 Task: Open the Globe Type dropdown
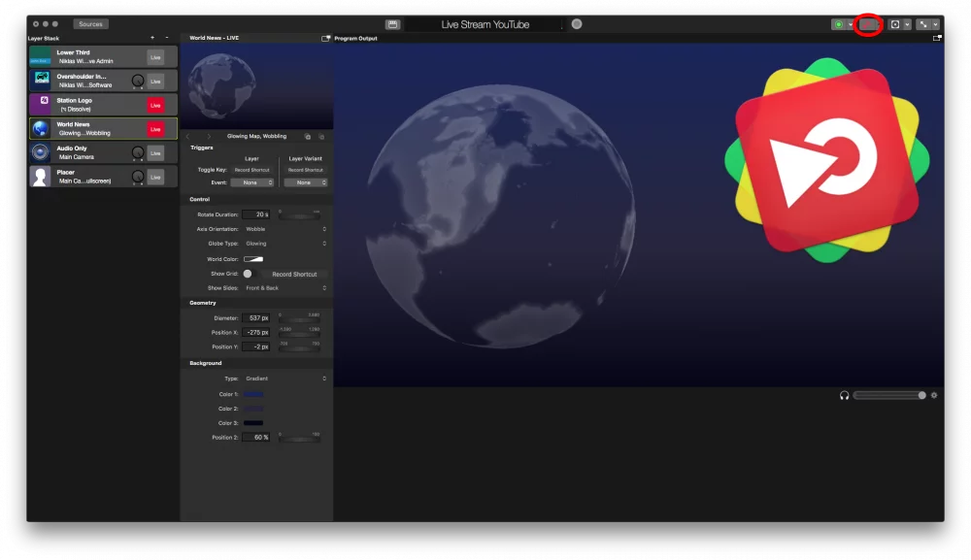(x=285, y=244)
